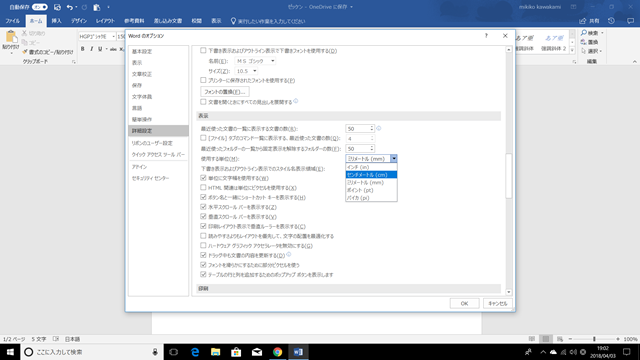
Task: Open the comments speech bubble icon
Action: pyautogui.click(x=631, y=21)
